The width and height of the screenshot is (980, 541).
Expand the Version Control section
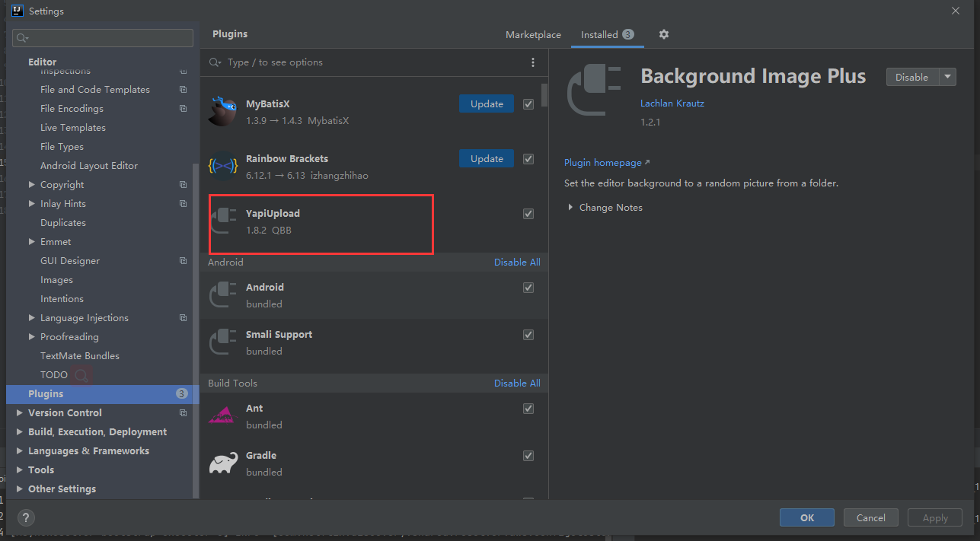[x=20, y=413]
